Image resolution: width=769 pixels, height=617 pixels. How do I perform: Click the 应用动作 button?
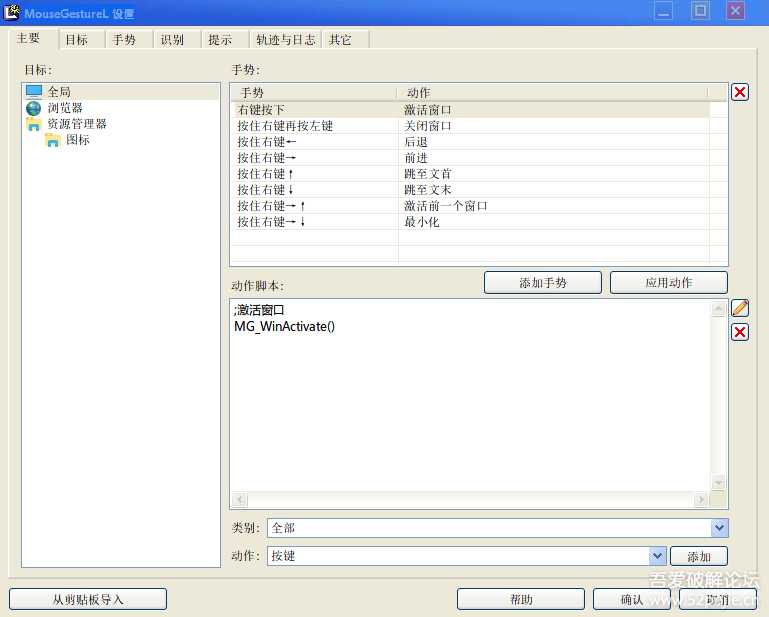pos(669,283)
